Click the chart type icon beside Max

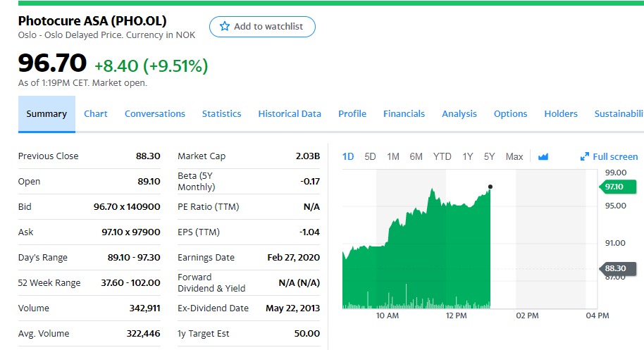point(543,156)
